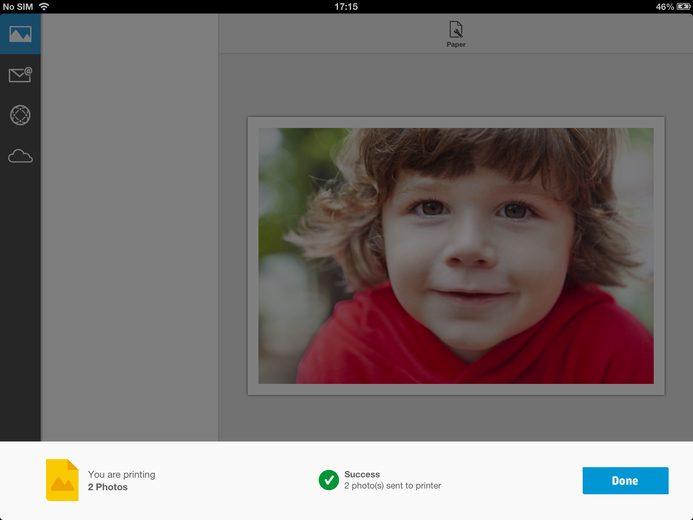Click the green success checkmark icon
This screenshot has width=693, height=520.
(328, 480)
